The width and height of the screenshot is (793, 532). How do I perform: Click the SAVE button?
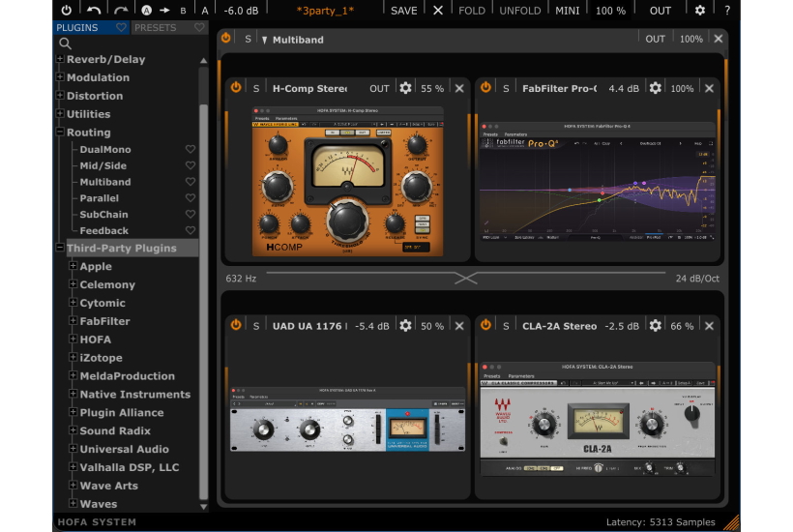403,10
